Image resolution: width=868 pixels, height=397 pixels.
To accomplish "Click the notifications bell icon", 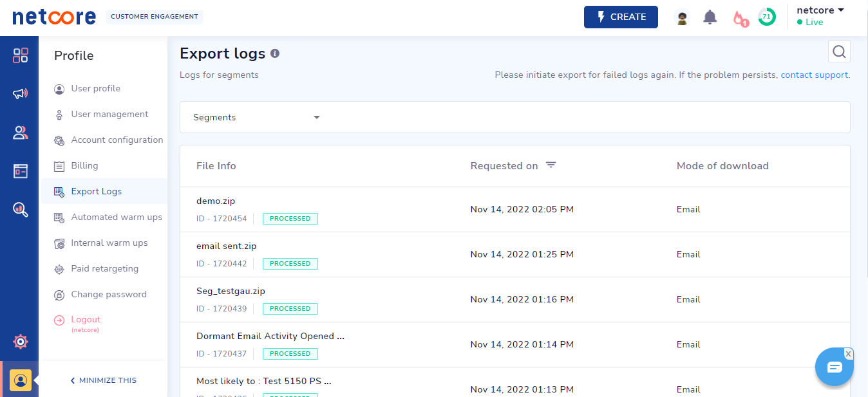I will click(x=710, y=17).
